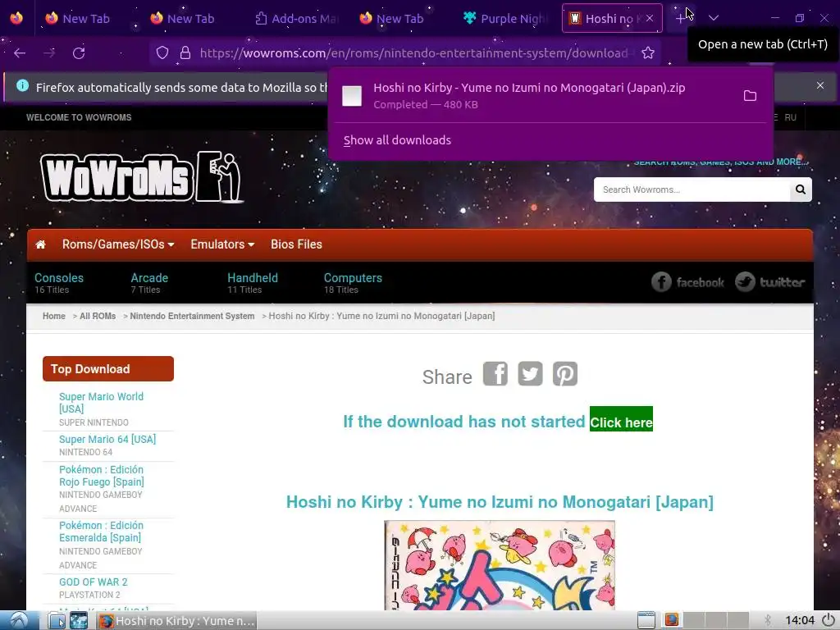Dismiss the Firefox data notification bar
This screenshot has width=840, height=630.
coord(820,85)
